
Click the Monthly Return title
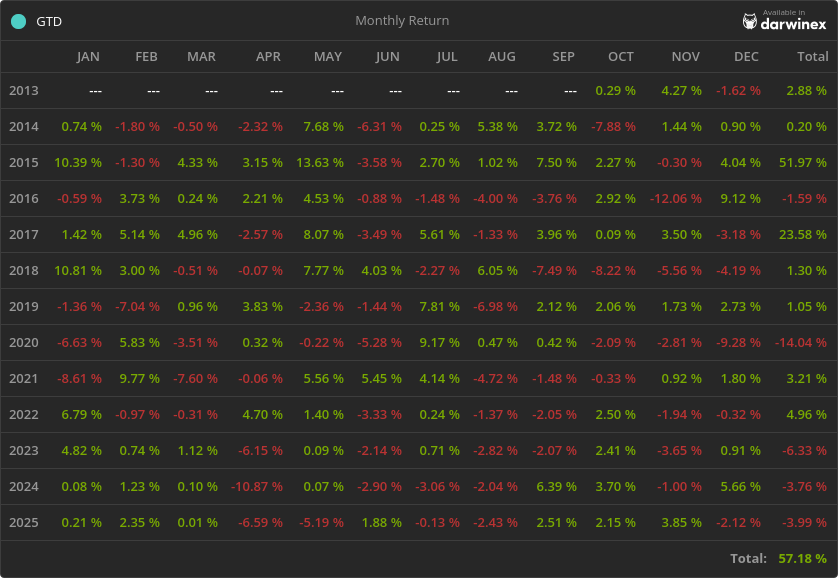tap(402, 21)
